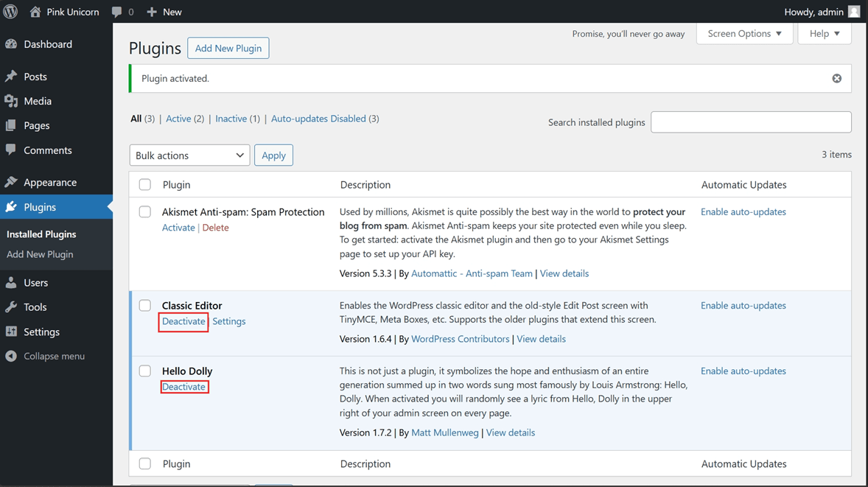Click the Apply button for bulk actions
The height and width of the screenshot is (487, 868).
click(273, 155)
